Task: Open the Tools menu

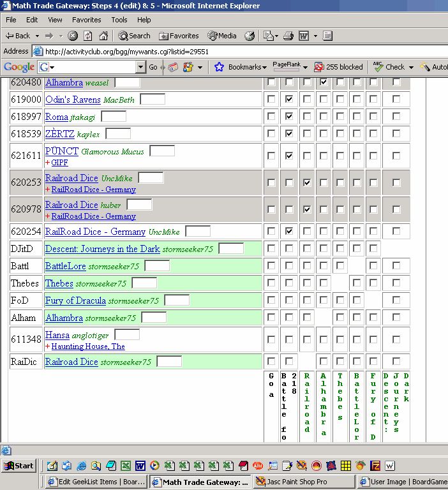Action: click(119, 20)
